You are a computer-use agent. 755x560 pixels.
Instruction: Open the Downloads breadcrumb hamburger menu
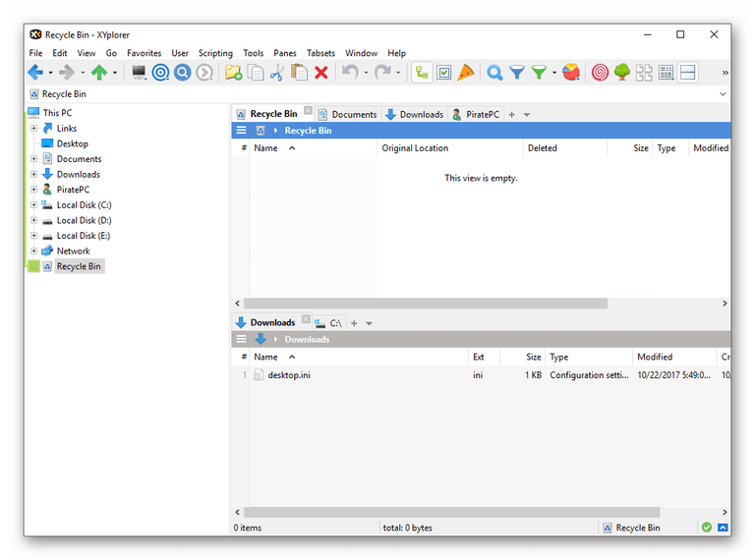pos(241,340)
